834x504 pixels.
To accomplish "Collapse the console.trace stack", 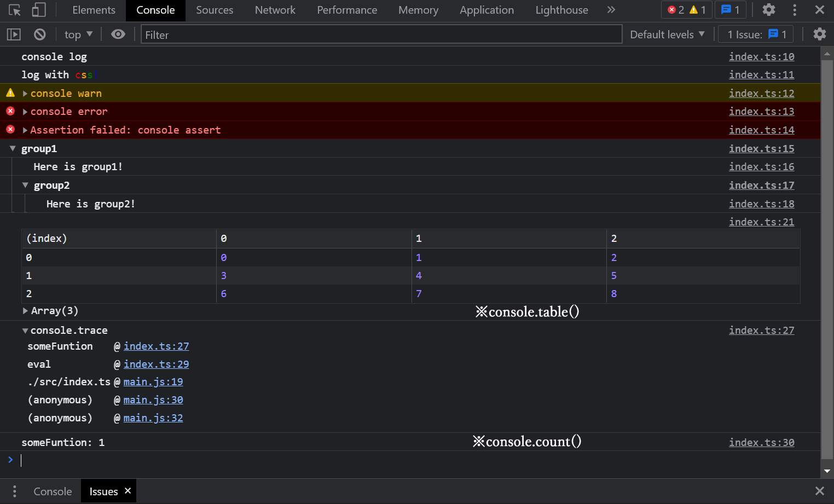I will pos(25,331).
